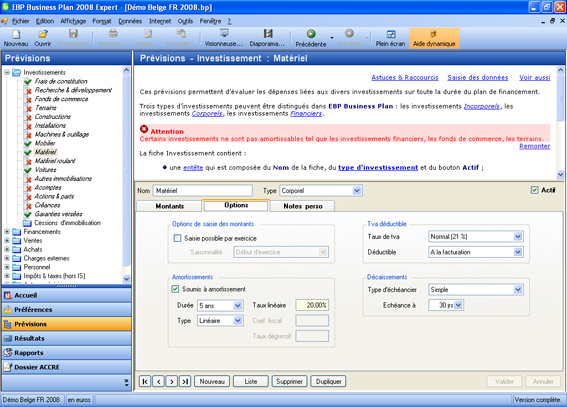The image size is (567, 407).
Task: Expand the Personnel tree node
Action: click(7, 267)
